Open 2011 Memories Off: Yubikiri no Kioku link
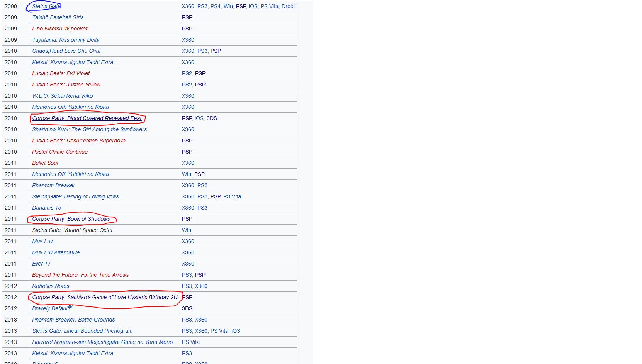 pyautogui.click(x=71, y=174)
